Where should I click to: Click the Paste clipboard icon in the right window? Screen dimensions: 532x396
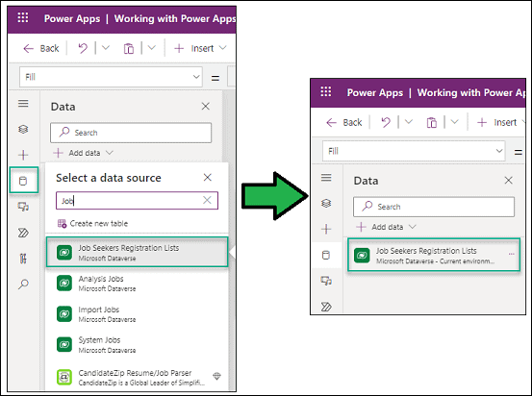point(432,122)
